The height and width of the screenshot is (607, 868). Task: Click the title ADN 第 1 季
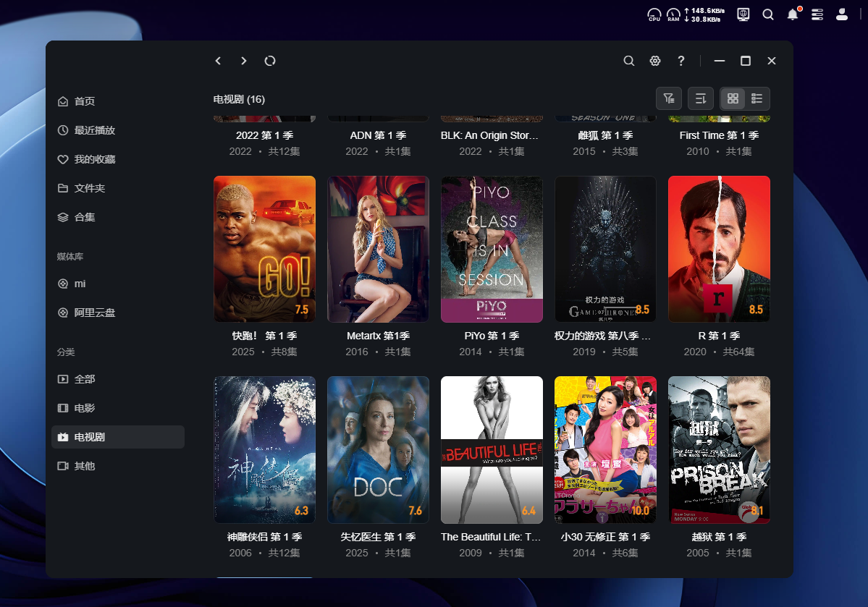tap(378, 135)
